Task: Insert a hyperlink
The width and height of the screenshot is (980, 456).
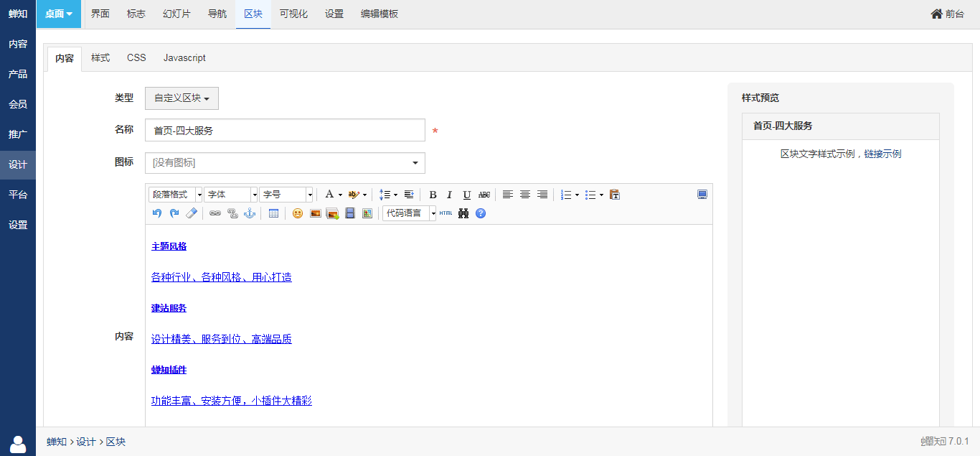Action: tap(215, 213)
